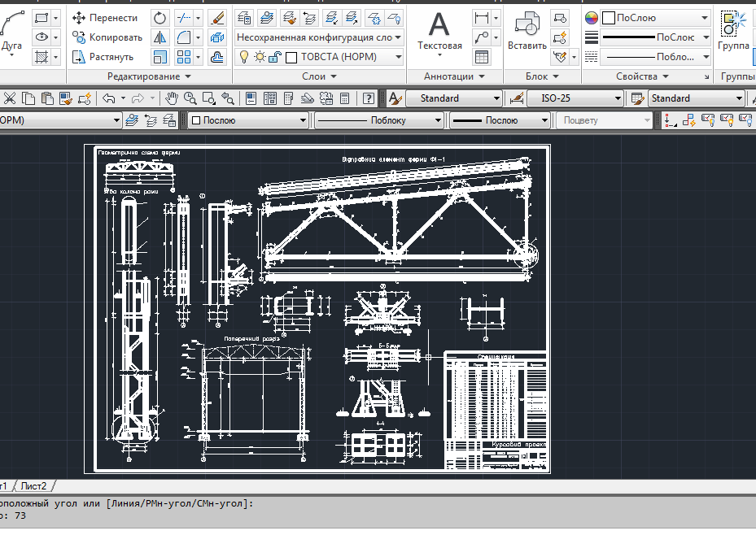The image size is (756, 535).
Task: Open the trim tool dropdown arrow
Action: [199, 19]
